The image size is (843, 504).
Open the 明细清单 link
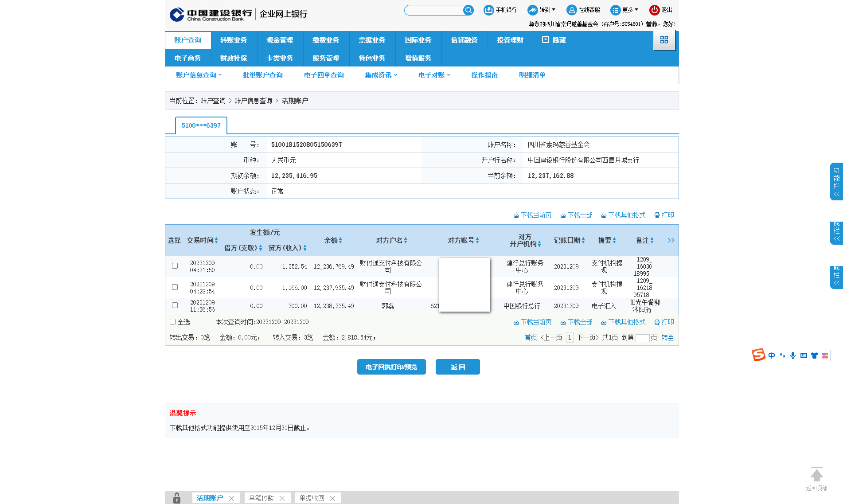(x=532, y=75)
